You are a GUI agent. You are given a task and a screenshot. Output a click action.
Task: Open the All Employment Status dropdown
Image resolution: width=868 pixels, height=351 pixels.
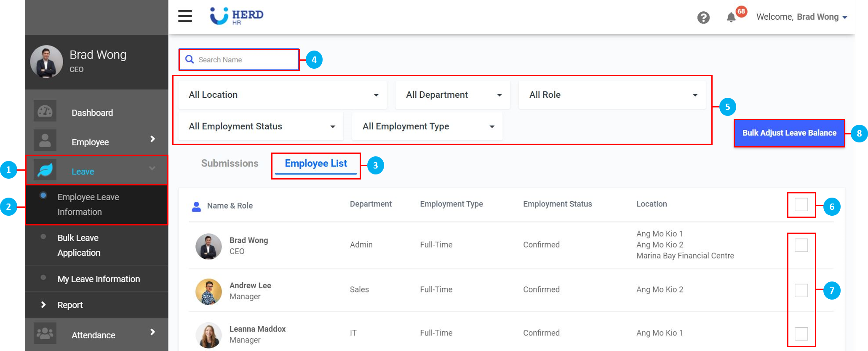[261, 126]
